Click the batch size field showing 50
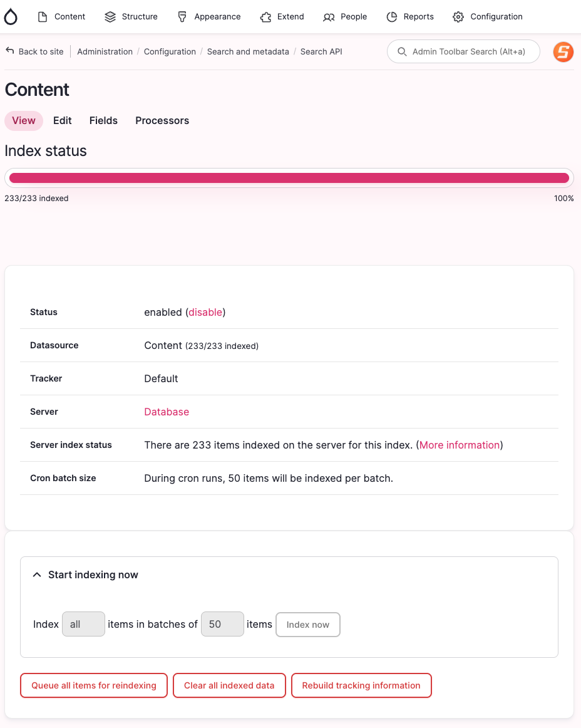581x728 pixels. (x=222, y=624)
